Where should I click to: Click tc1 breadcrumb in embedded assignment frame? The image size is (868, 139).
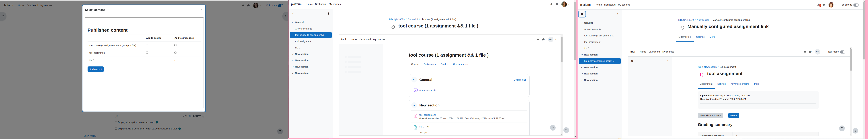click(x=699, y=67)
